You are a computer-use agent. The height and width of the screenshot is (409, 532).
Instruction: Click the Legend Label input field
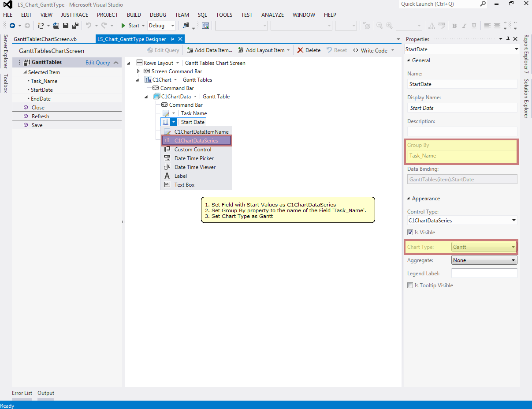(x=484, y=274)
